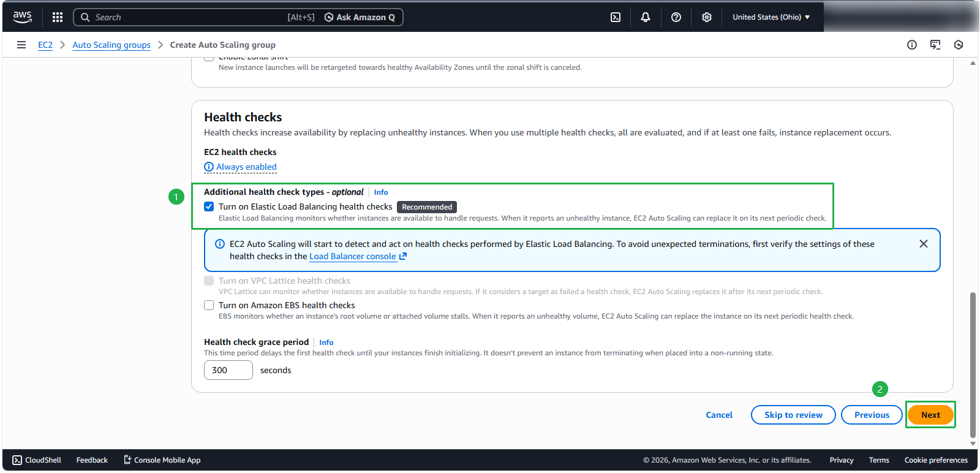Go to Auto Scaling groups breadcrumb link
Screen dimensions: 980x473
[111, 45]
